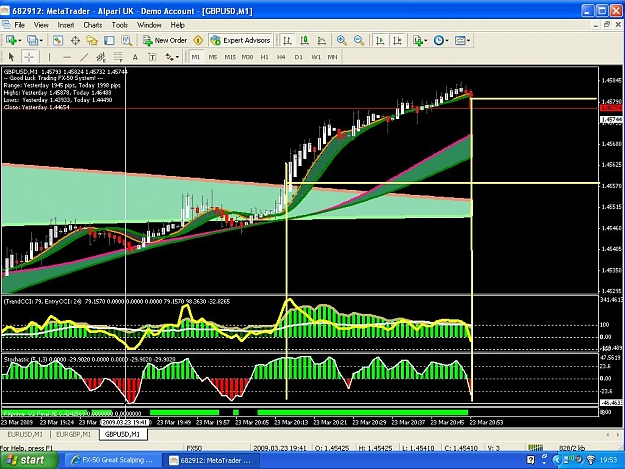
Task: Zoom out on the chart
Action: coord(359,40)
